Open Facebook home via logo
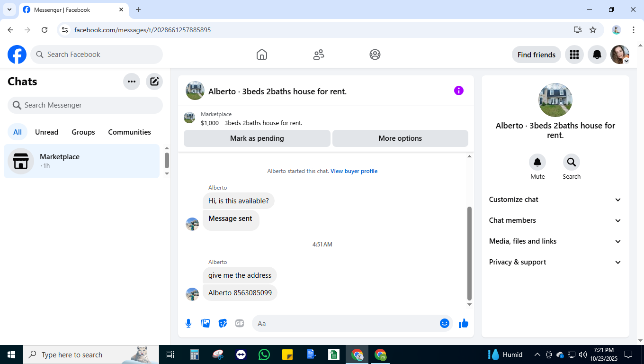 click(17, 55)
